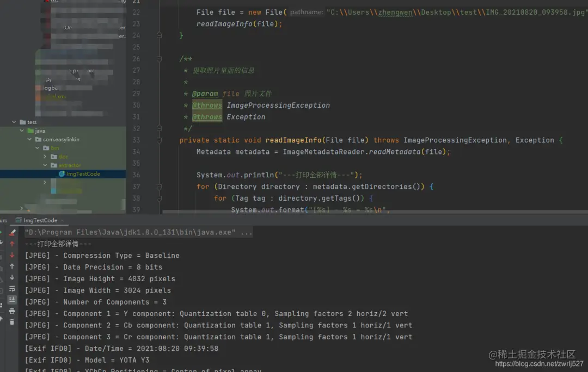Image resolution: width=588 pixels, height=372 pixels.
Task: Click console line 'Component 1 = Y component'
Action: click(x=216, y=314)
